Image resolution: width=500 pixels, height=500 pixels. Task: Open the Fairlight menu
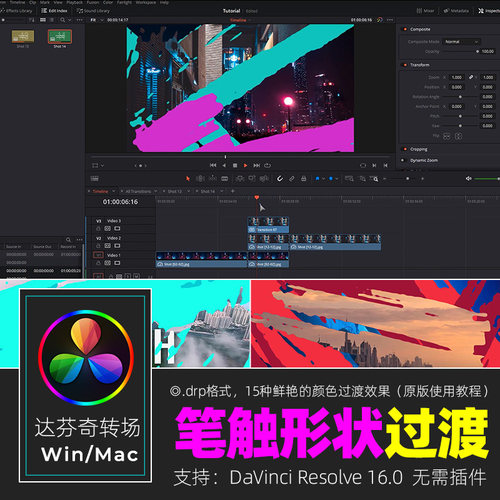click(x=124, y=2)
